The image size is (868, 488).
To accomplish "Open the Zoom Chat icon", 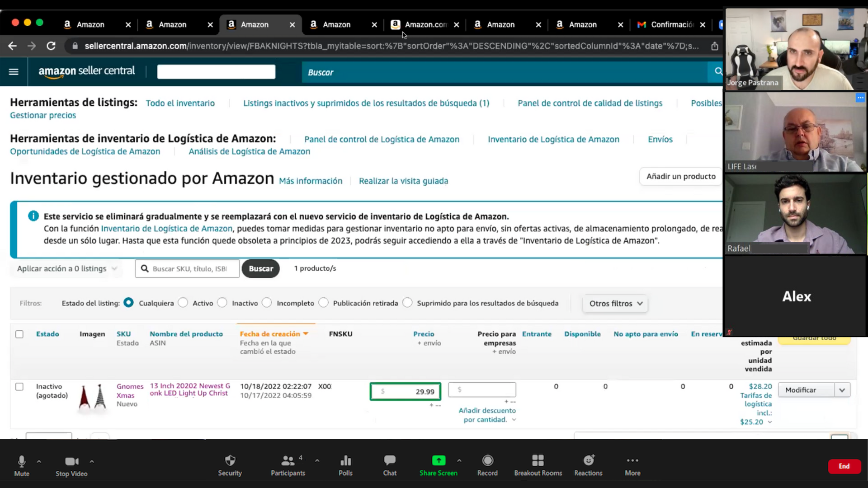I will (389, 460).
